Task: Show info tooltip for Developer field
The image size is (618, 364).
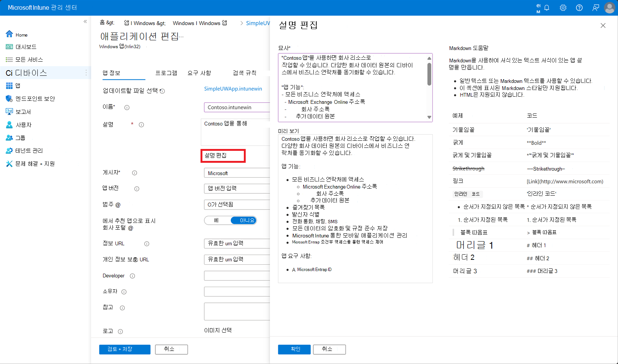Action: [x=132, y=276]
